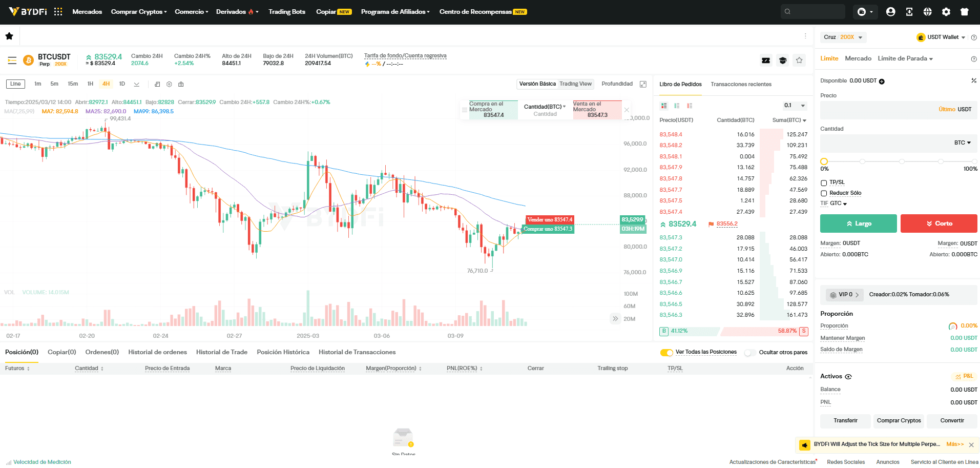Open the Mercados menu

(x=87, y=11)
